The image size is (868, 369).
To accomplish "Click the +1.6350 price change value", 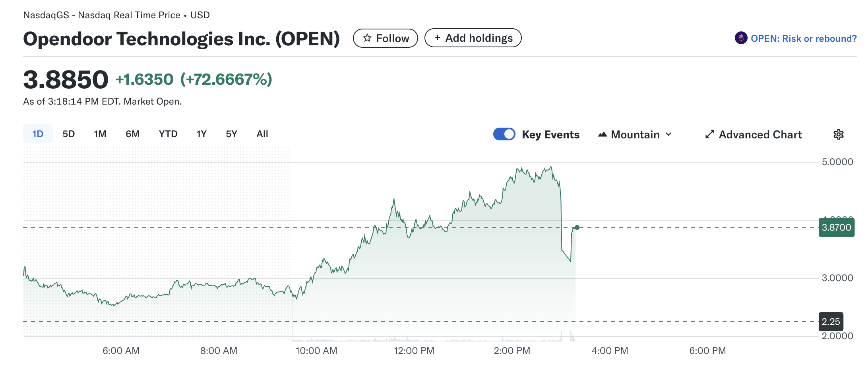I will (145, 80).
